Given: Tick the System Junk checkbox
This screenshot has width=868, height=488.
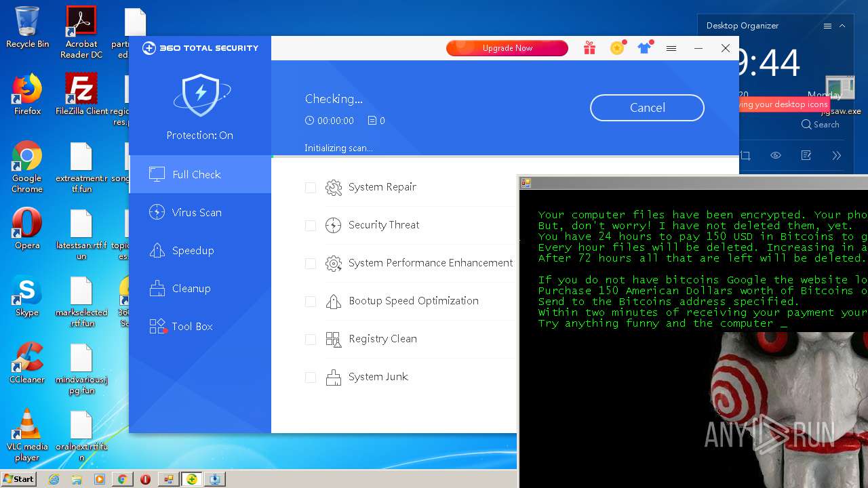Looking at the screenshot, I should tap(311, 378).
